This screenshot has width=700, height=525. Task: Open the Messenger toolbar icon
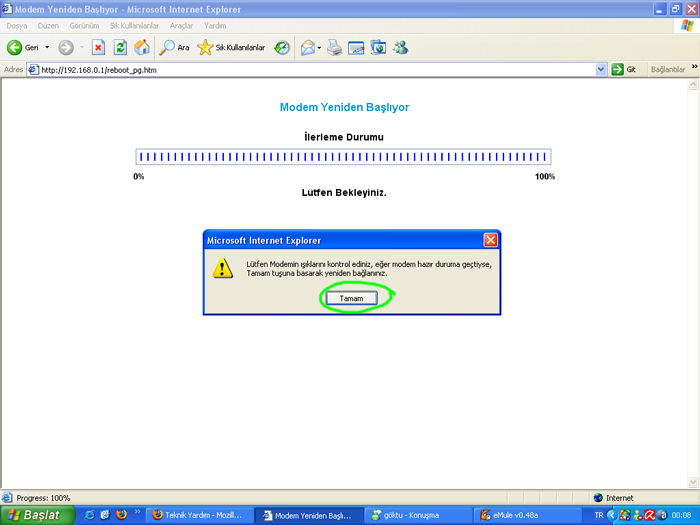(x=400, y=47)
